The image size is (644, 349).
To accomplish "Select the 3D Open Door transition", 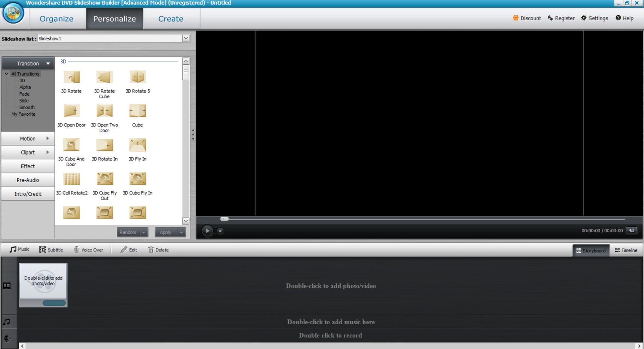I will 72,111.
